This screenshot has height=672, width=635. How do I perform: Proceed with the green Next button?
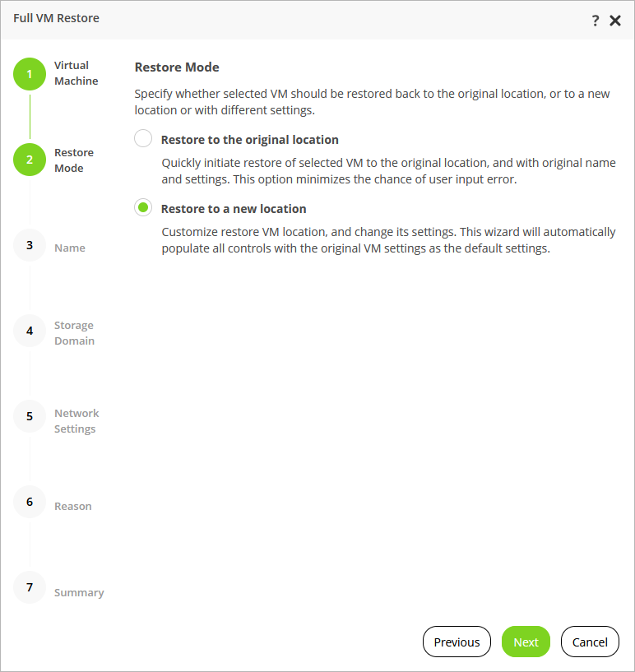coord(526,642)
